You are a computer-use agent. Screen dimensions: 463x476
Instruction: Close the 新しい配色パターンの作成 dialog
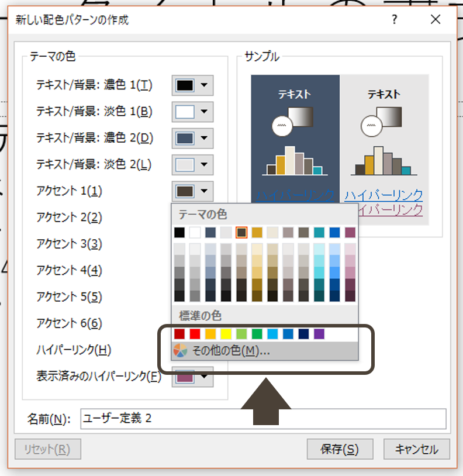point(436,20)
